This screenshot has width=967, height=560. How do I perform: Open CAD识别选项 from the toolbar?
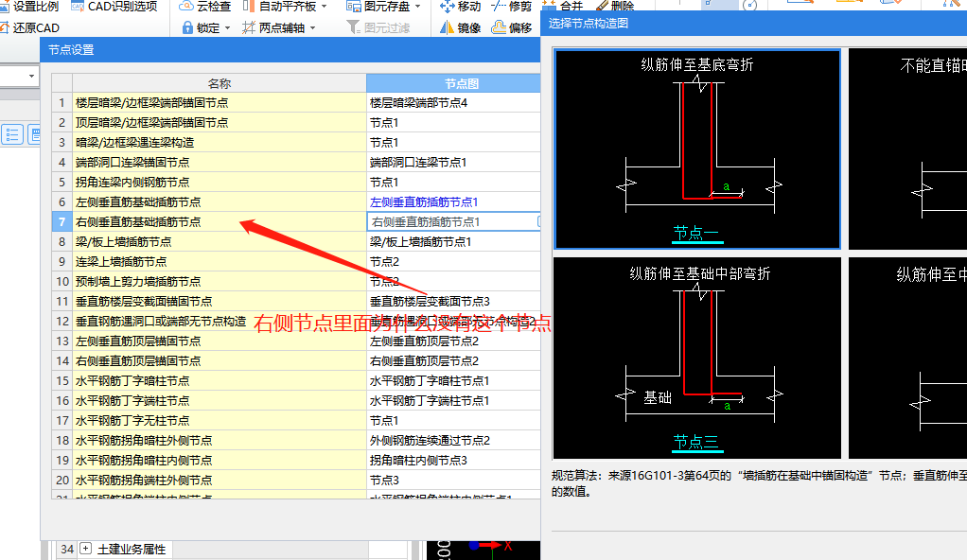[x=114, y=7]
